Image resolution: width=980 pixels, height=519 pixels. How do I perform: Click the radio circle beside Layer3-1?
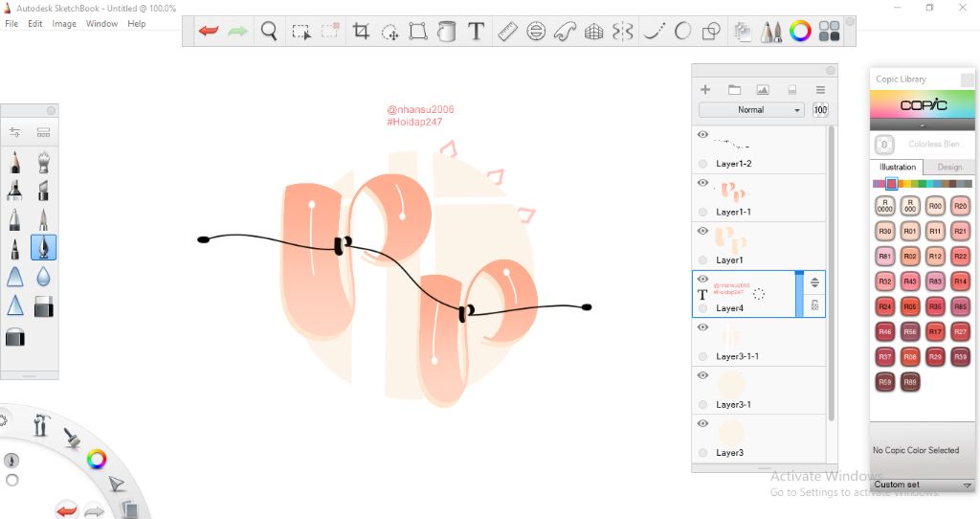point(703,404)
